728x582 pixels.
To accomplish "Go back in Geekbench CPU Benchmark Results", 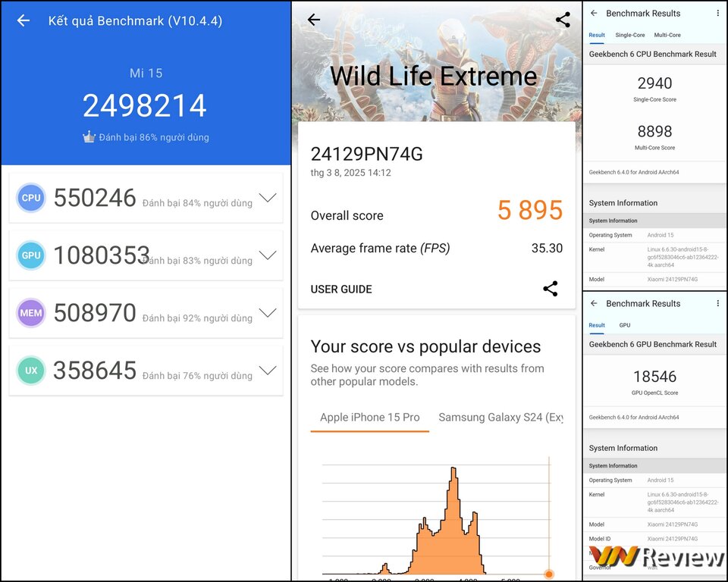I will (x=594, y=14).
